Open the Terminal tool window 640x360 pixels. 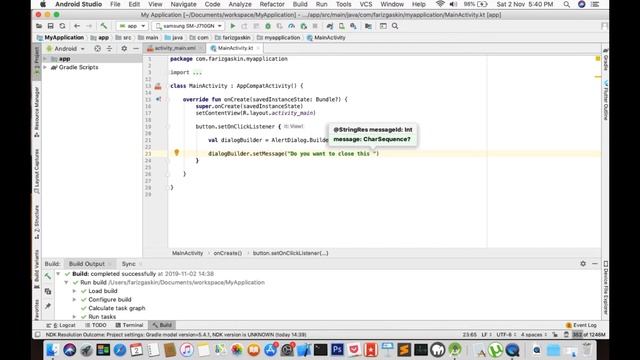pos(129,325)
